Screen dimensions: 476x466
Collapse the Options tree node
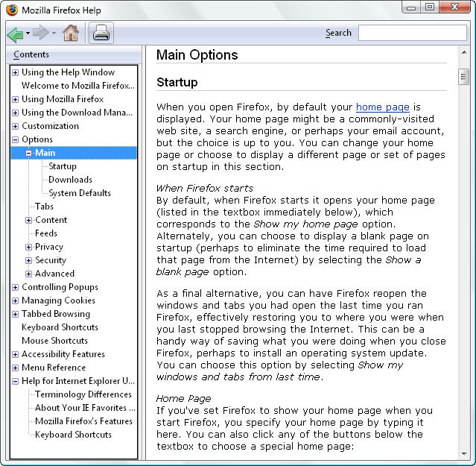pyautogui.click(x=15, y=139)
